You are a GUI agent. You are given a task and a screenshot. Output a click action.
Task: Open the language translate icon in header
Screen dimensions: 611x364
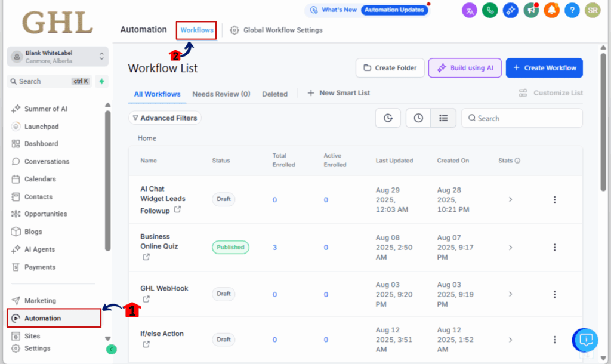(470, 11)
